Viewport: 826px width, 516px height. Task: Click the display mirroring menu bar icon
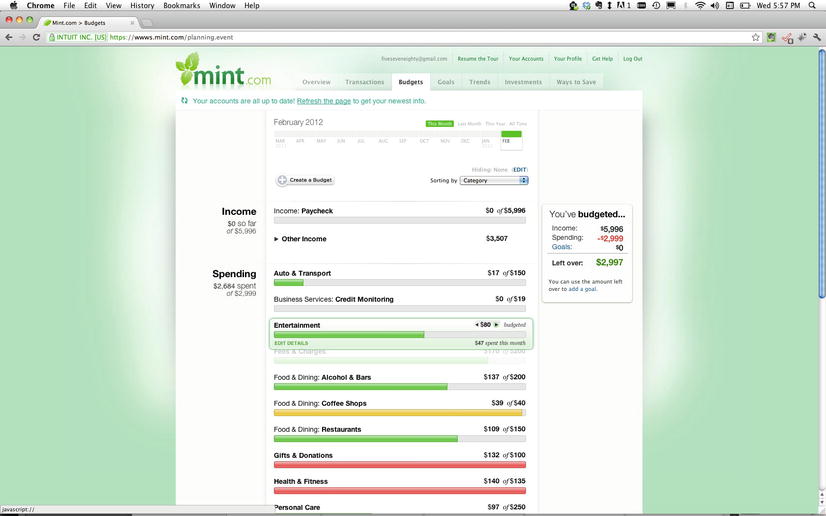pos(671,5)
